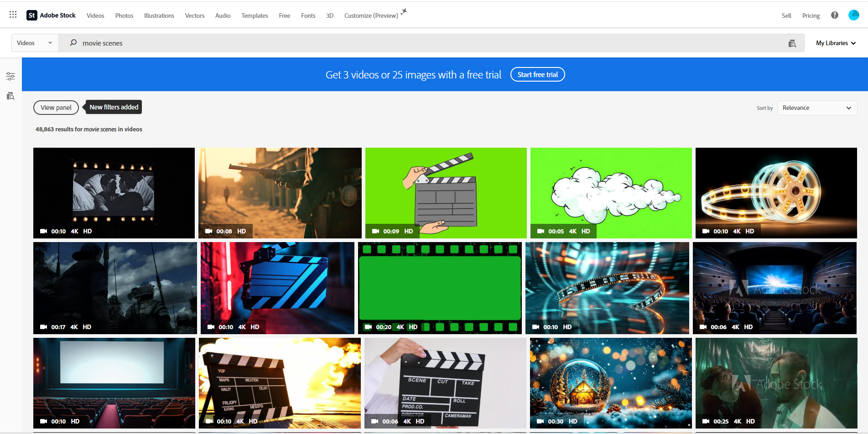Click the Start free trial button
The image size is (868, 434).
point(537,74)
